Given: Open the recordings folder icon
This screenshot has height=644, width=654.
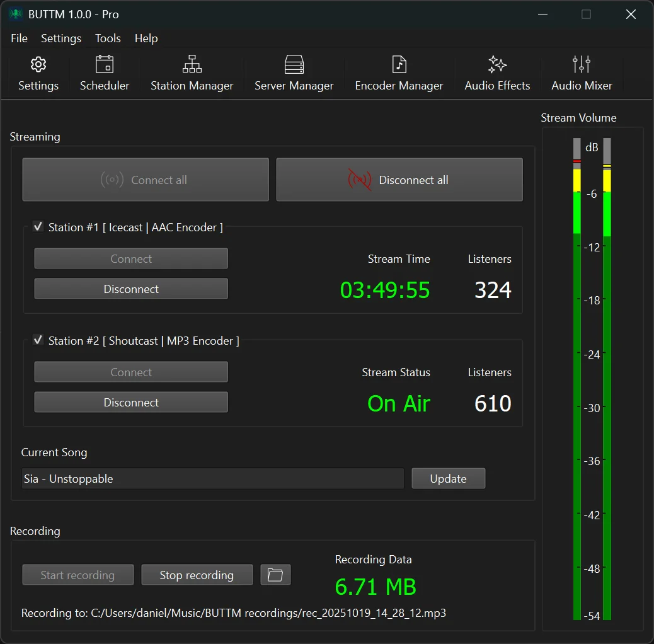Looking at the screenshot, I should click(x=275, y=575).
